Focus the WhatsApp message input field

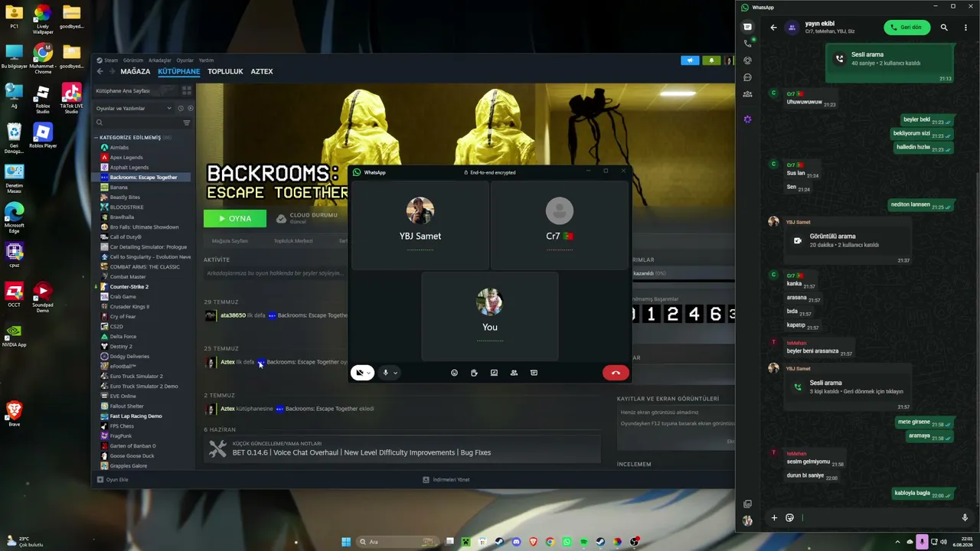point(877,518)
